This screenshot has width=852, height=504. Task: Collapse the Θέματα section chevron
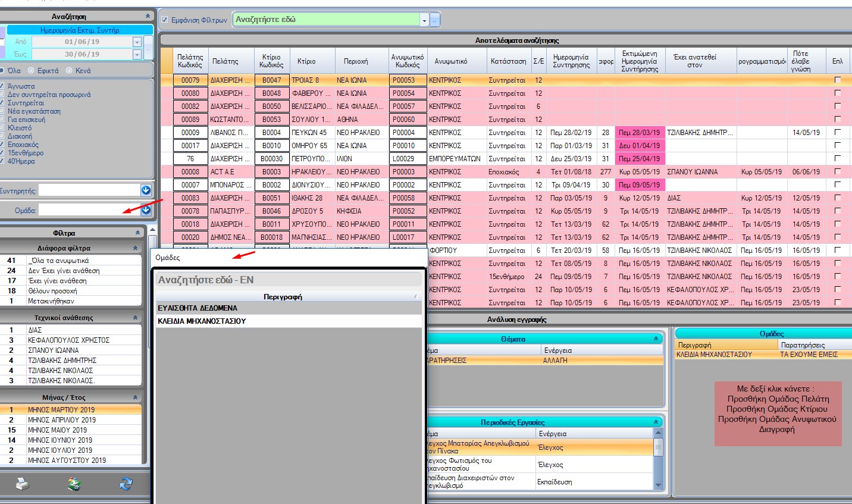[x=656, y=339]
